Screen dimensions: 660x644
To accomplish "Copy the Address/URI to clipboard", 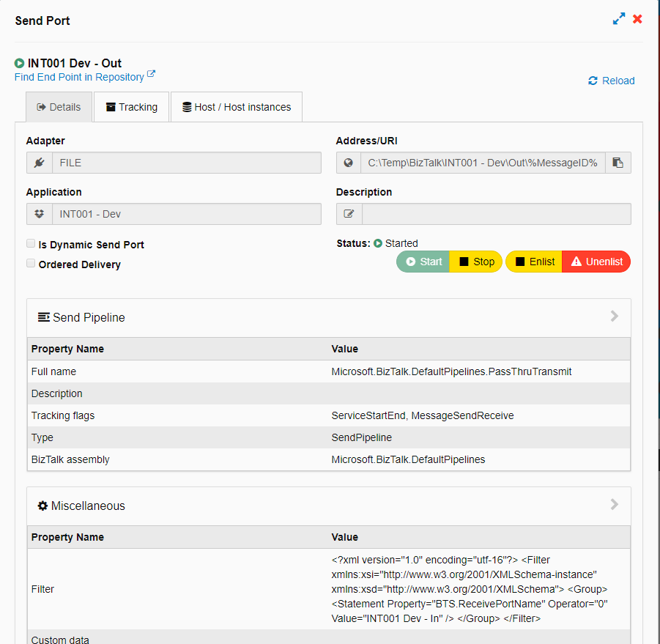I will 618,163.
